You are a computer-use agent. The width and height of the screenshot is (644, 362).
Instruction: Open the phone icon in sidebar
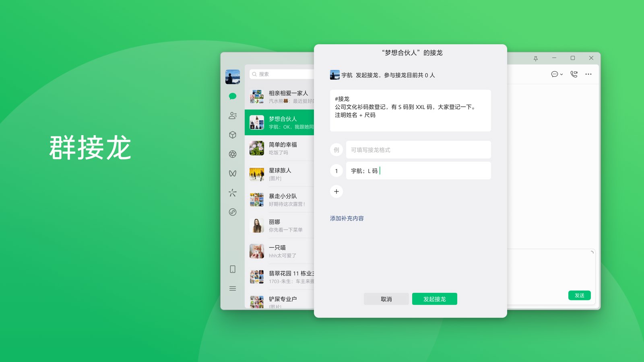pos(233,269)
